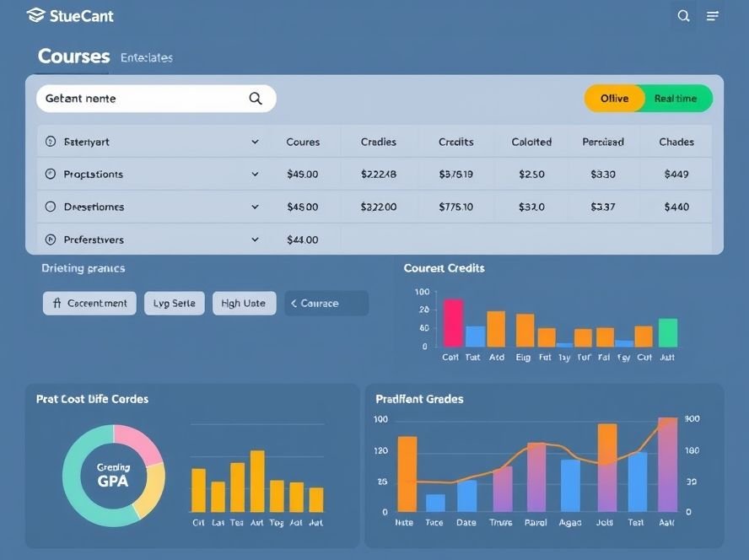Viewport: 749px width, 560px height.
Task: Open the Enteclates tab
Action: (x=148, y=58)
